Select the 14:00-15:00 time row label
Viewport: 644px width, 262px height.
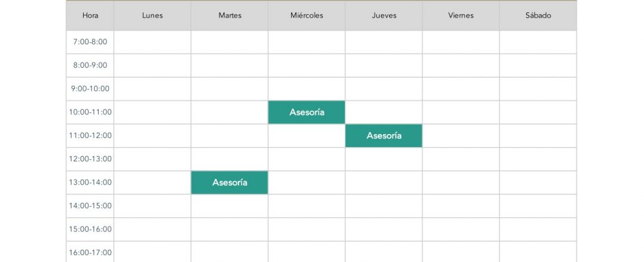pyautogui.click(x=90, y=206)
